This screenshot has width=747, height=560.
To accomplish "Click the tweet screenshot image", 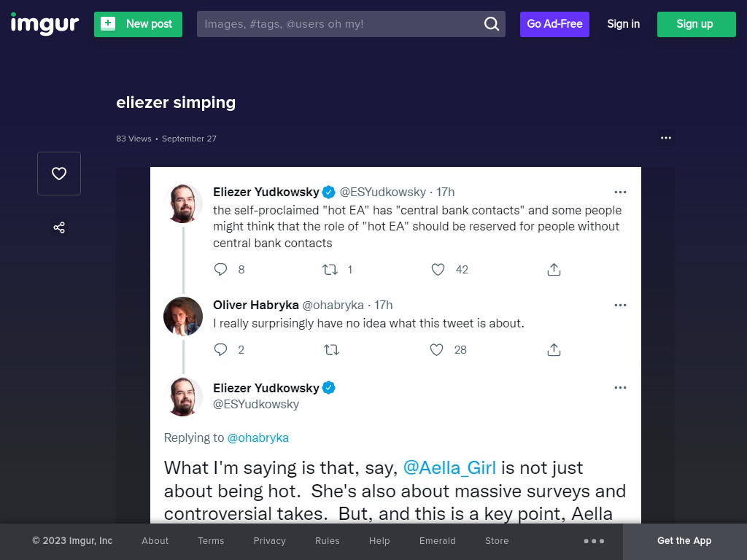I will tap(395, 345).
